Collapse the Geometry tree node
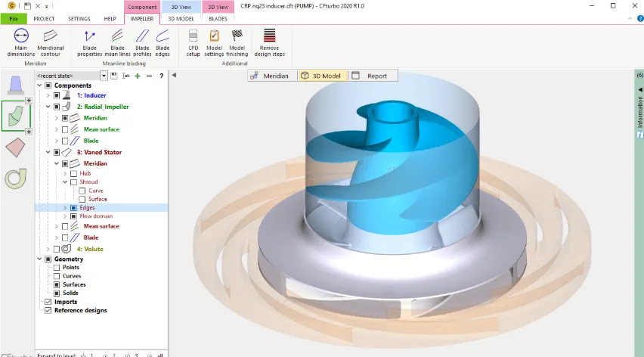 (39, 259)
